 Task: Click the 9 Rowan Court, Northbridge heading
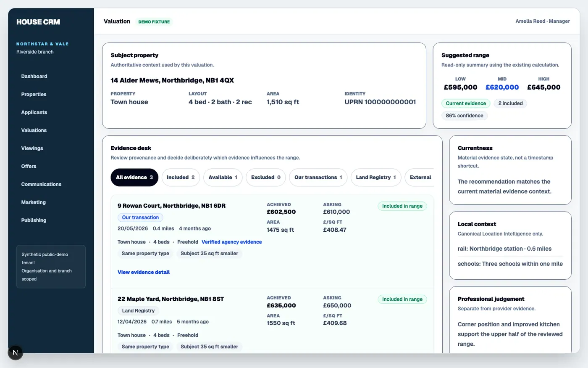(171, 206)
